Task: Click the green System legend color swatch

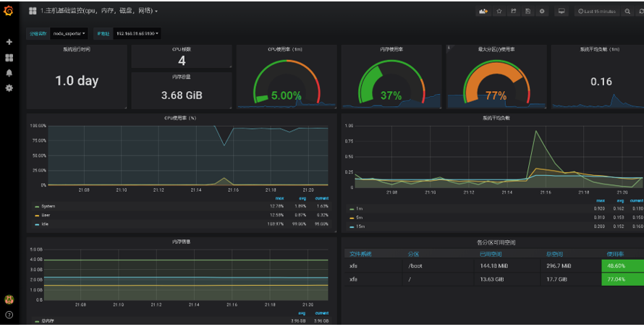Action: pos(37,207)
